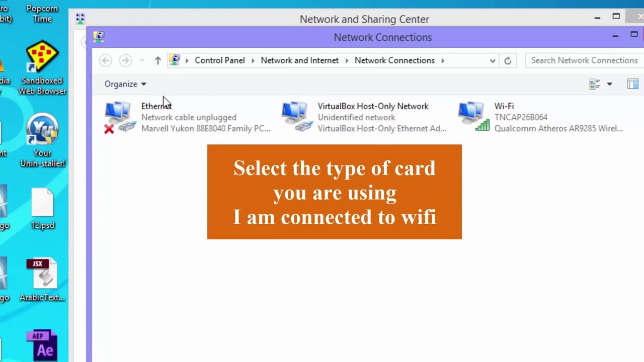Select 'Marvell Yukon 88E8040 Family PC...' text
This screenshot has height=362, width=644.
point(206,128)
